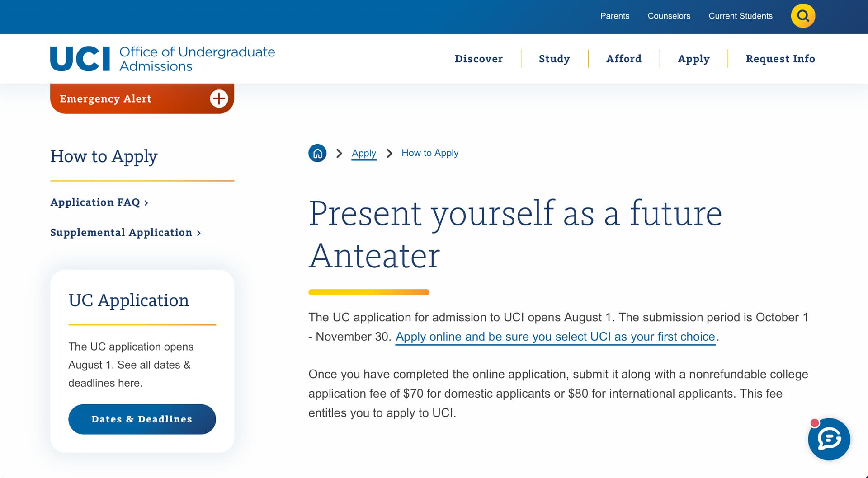Click the UCI logo

pos(80,59)
